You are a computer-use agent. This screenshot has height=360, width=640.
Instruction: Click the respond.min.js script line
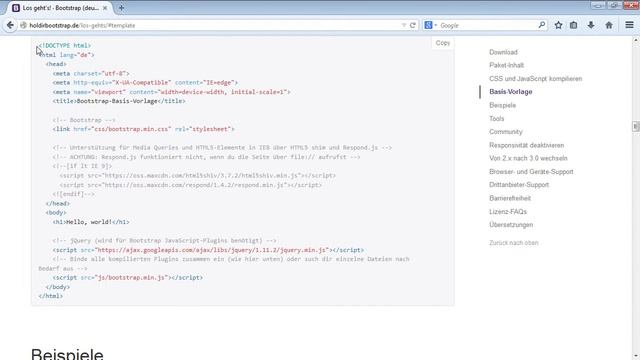(x=191, y=185)
